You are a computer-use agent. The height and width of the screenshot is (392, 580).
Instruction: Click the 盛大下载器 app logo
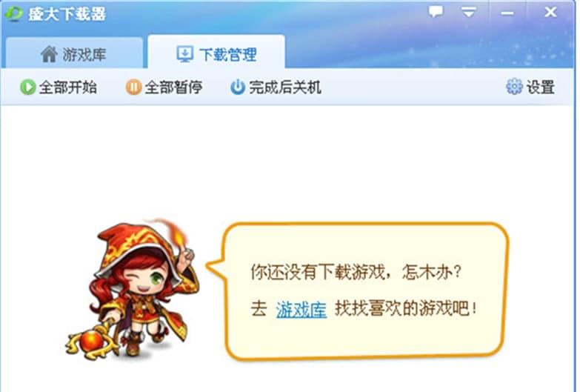tap(13, 13)
